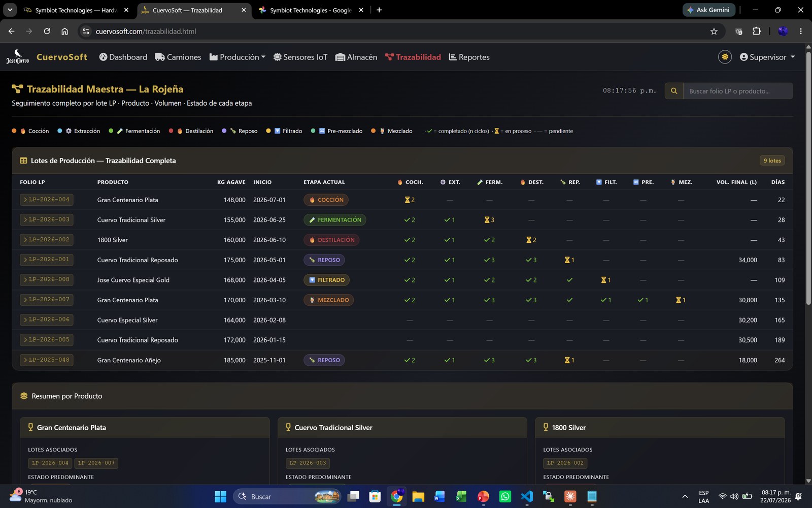The height and width of the screenshot is (508, 812).
Task: Open Excel from the taskbar
Action: [x=461, y=496]
